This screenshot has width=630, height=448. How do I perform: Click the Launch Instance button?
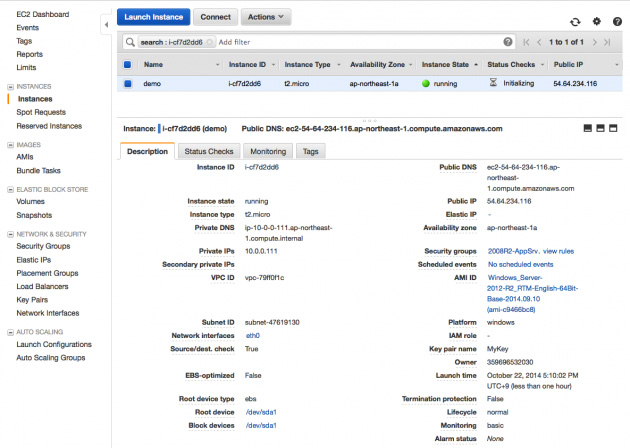[x=153, y=17]
